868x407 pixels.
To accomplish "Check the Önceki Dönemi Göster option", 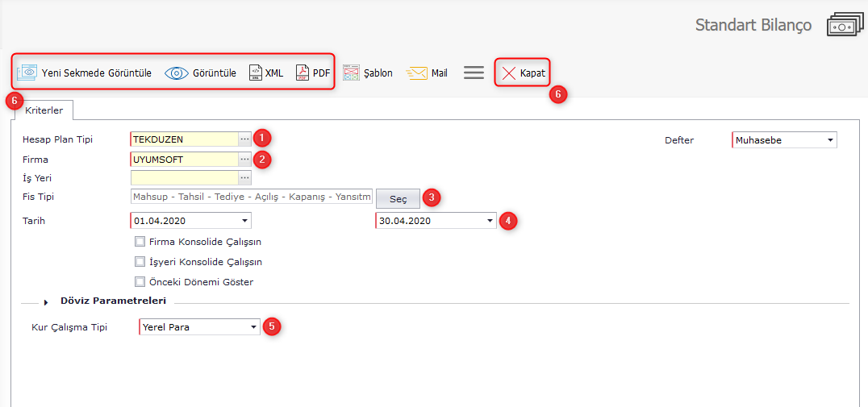I will coord(140,282).
